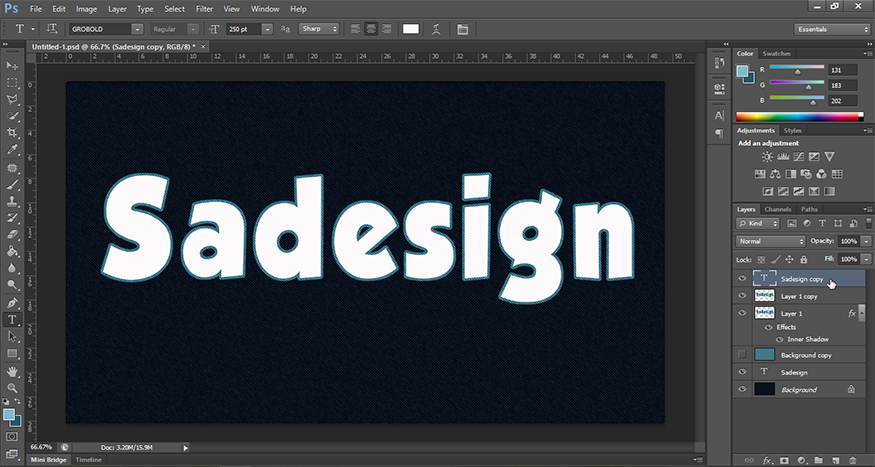Hide Layer 1 visibility eye

[x=742, y=313]
